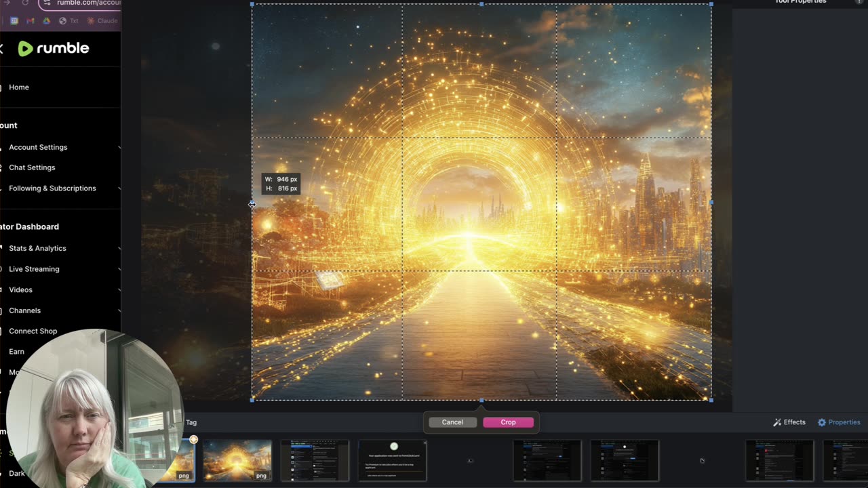Image resolution: width=868 pixels, height=488 pixels.
Task: Reload the browser page
Action: 25,3
